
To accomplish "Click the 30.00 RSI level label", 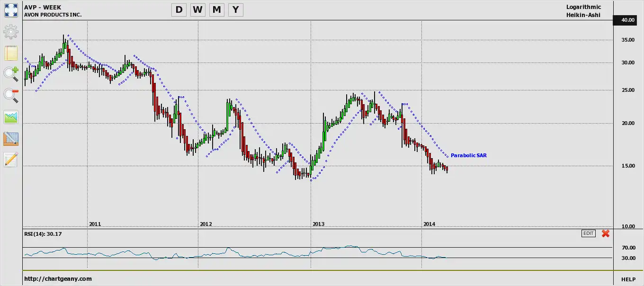I will tap(628, 258).
